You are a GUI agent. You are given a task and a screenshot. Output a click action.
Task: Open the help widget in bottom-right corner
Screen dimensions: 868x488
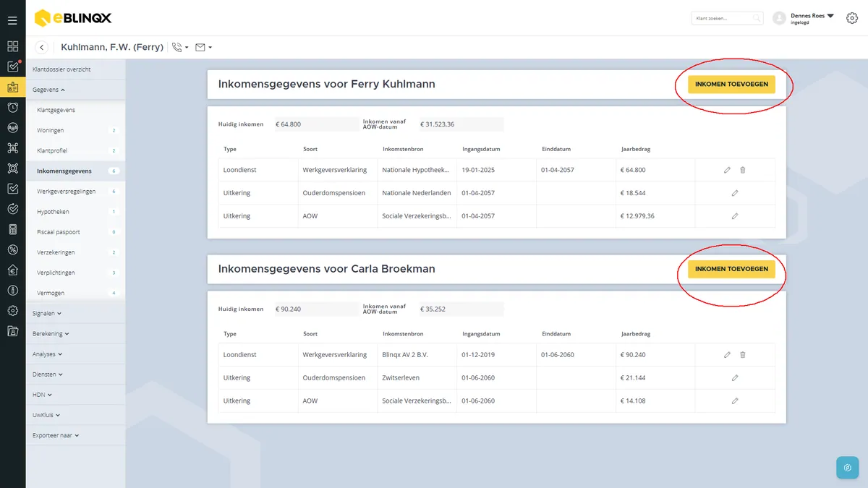click(x=848, y=468)
